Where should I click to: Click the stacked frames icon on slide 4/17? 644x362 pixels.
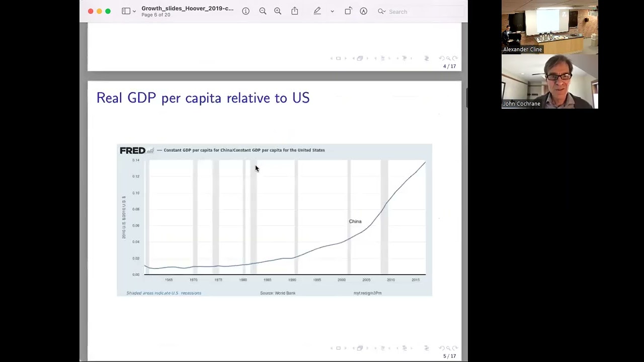[x=360, y=58]
